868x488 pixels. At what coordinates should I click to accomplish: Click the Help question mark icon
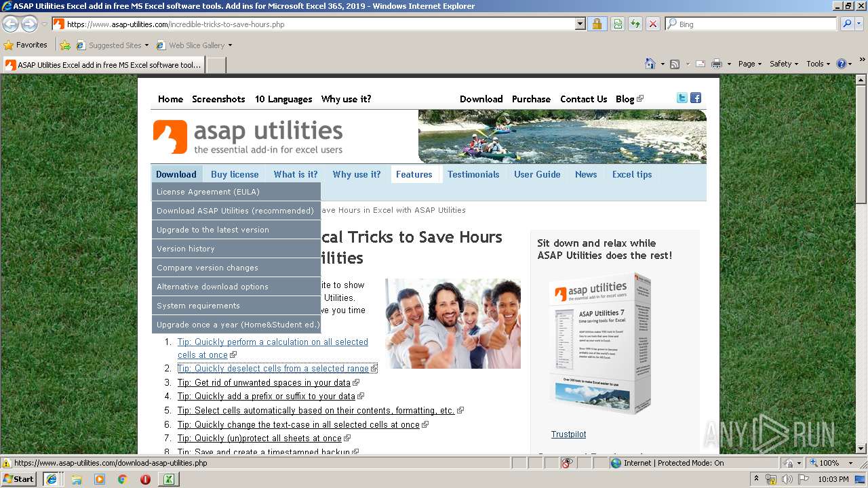842,64
